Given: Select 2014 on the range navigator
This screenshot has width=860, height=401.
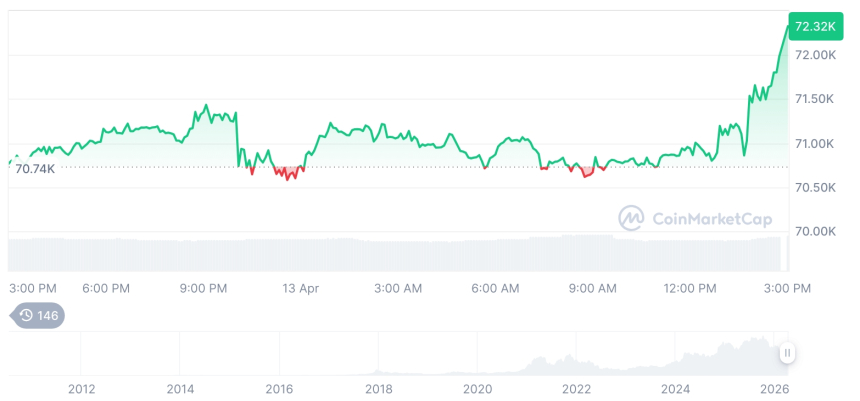Looking at the screenshot, I should point(180,389).
